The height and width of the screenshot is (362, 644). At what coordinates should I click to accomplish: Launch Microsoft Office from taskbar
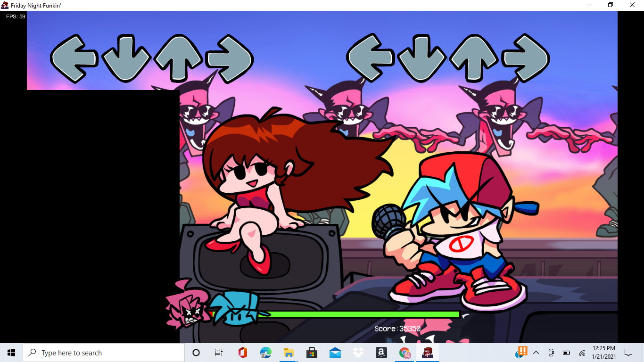[243, 353]
